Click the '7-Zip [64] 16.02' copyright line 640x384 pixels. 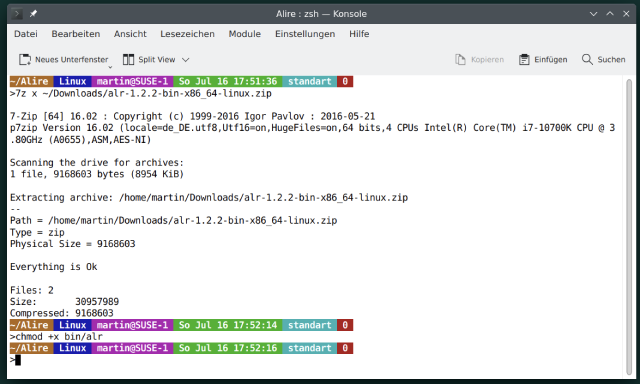point(193,116)
